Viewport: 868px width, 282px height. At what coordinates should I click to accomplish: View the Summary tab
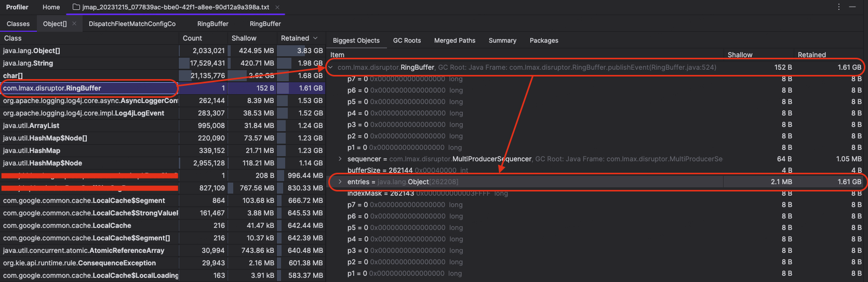[x=502, y=40]
